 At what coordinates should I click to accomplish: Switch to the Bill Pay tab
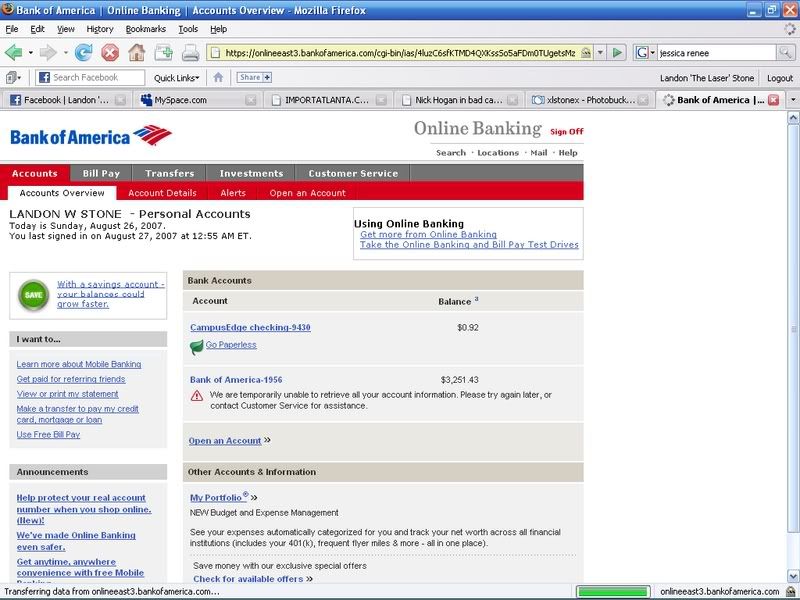pyautogui.click(x=101, y=173)
